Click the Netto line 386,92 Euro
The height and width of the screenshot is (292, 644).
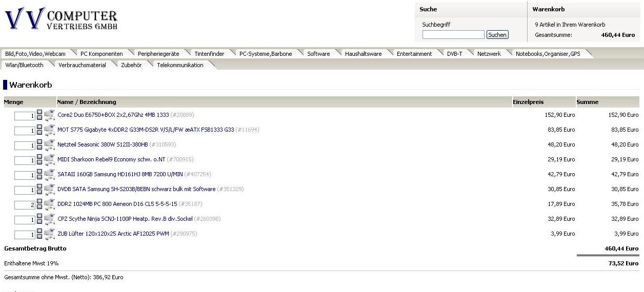pyautogui.click(x=64, y=277)
